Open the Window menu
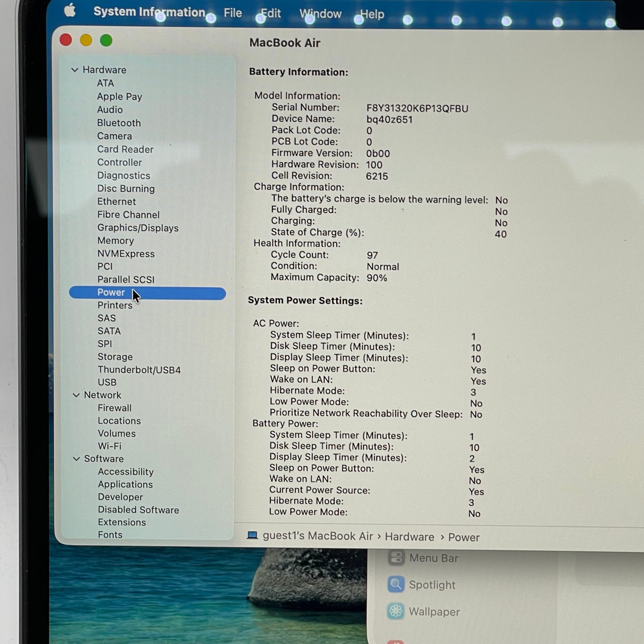Viewport: 644px width, 644px height. coord(320,14)
